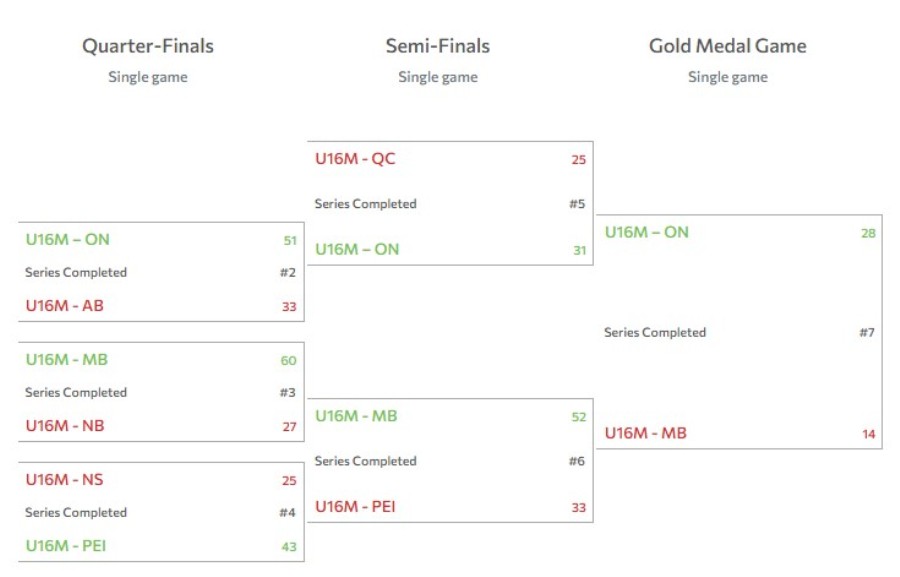This screenshot has width=900, height=577.
Task: Select U16M - MB in gold medal game
Action: [646, 433]
